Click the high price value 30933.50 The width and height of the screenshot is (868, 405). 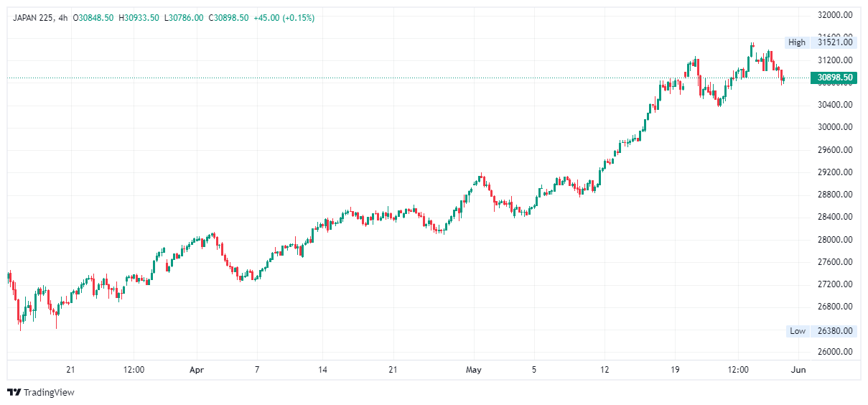tap(141, 18)
